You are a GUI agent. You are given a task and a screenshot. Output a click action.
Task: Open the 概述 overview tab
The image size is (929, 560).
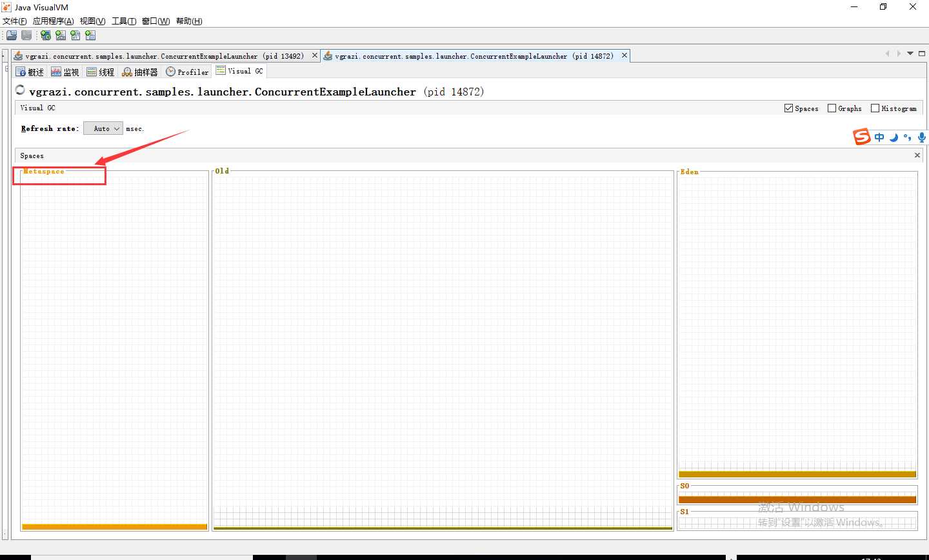click(x=30, y=72)
